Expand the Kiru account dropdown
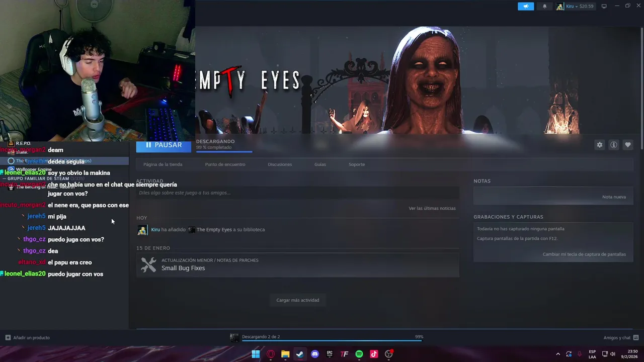The image size is (644, 362). (580, 6)
